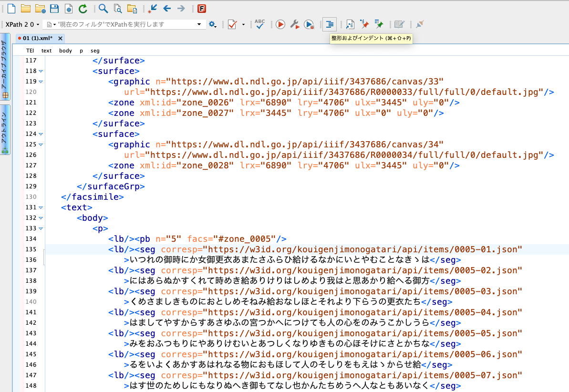Screen dimensions: 569x392
Task: Click line number 140 in the gutter
Action: pos(31,301)
